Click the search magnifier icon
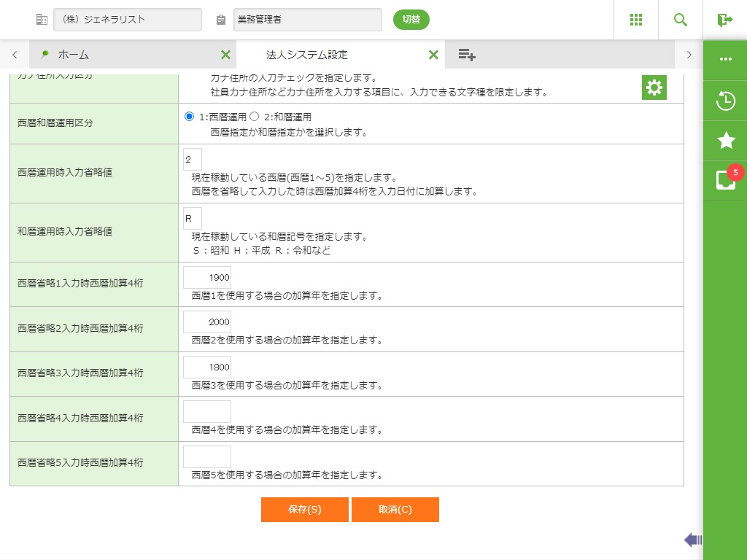 point(681,20)
